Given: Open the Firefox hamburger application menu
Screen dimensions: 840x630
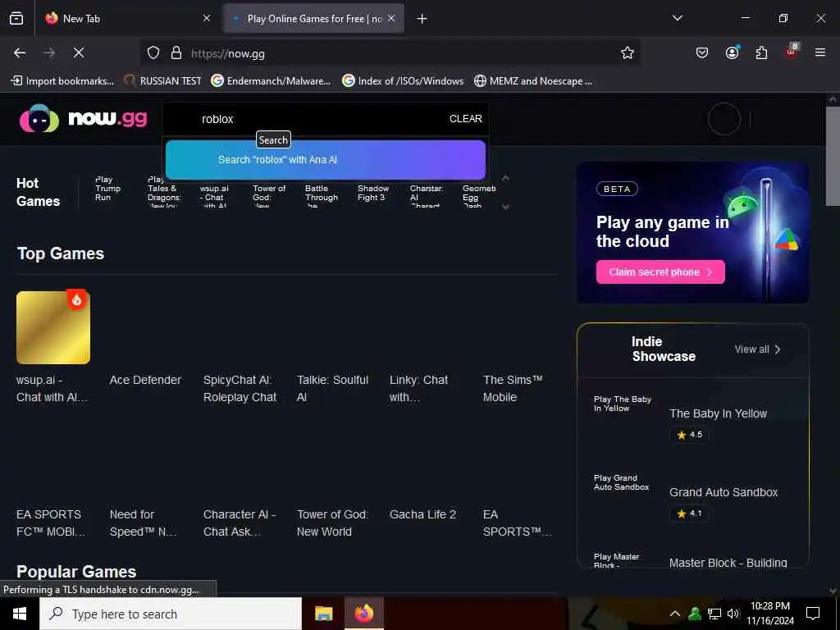Looking at the screenshot, I should 820,52.
